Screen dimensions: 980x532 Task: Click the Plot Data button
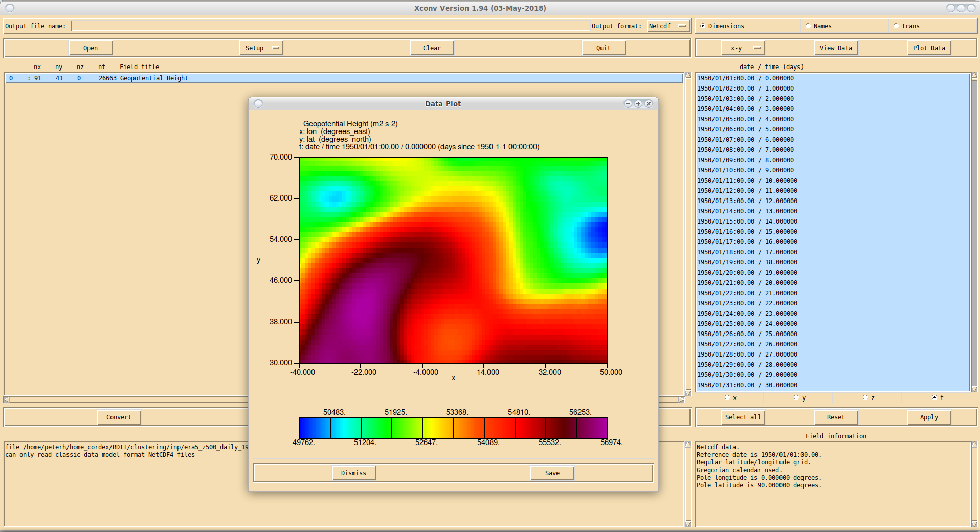[x=929, y=48]
